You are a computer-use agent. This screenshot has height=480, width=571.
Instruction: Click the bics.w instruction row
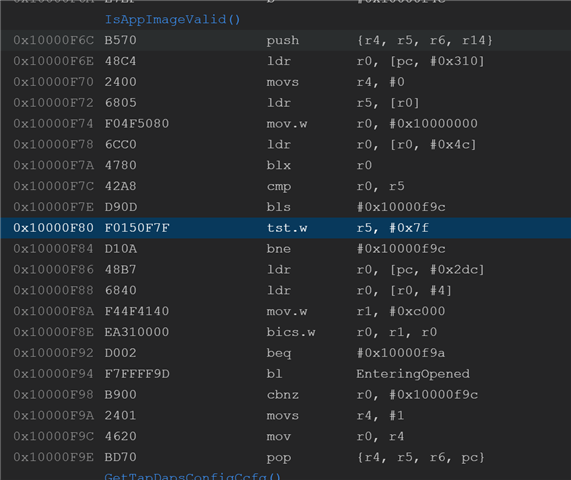pos(286,332)
